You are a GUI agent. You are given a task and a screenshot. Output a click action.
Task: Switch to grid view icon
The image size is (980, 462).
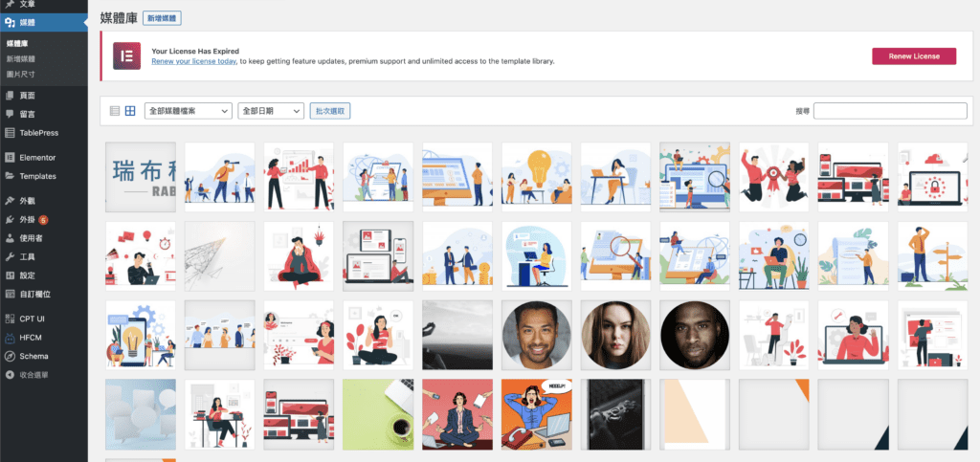pos(130,111)
